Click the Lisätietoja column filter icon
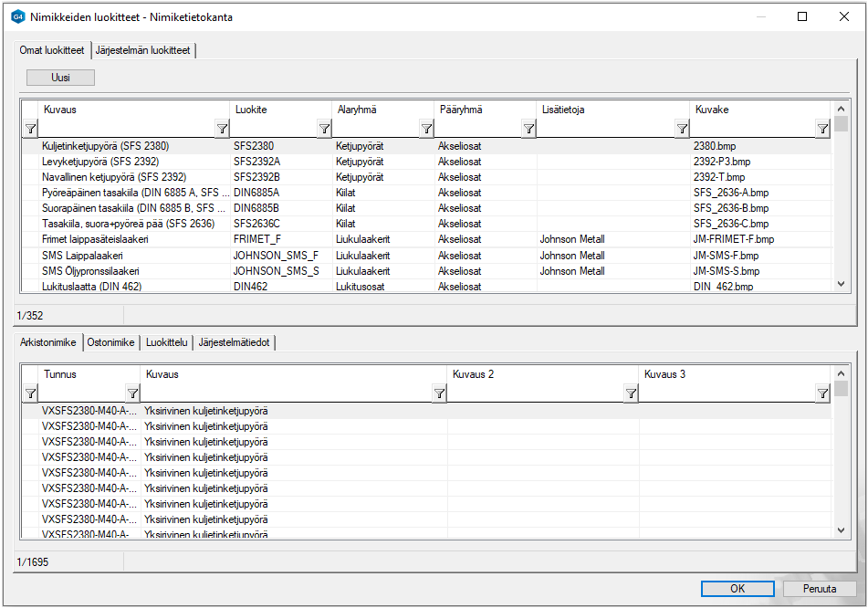 (x=681, y=130)
